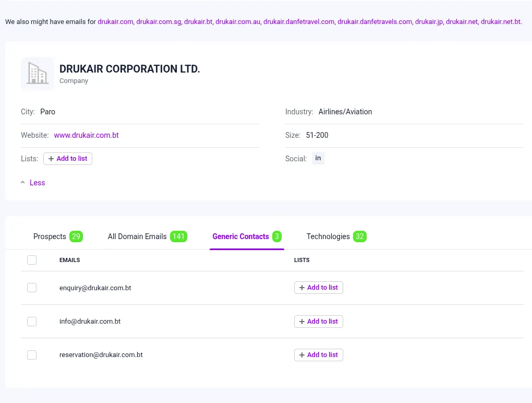This screenshot has width=532, height=403.
Task: Open the drukair.com.sg domain link
Action: coord(159,22)
